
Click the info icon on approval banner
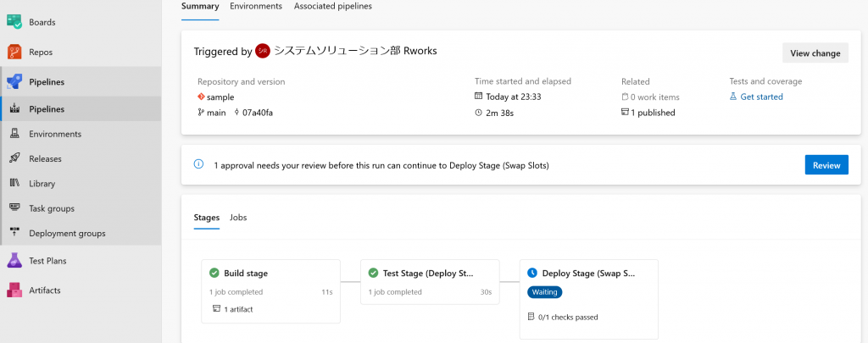[x=198, y=164]
